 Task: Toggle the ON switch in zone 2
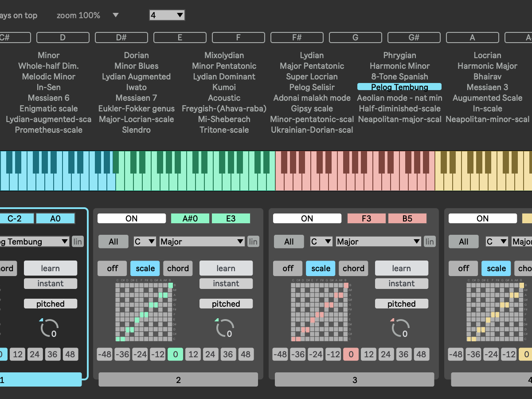coord(132,218)
